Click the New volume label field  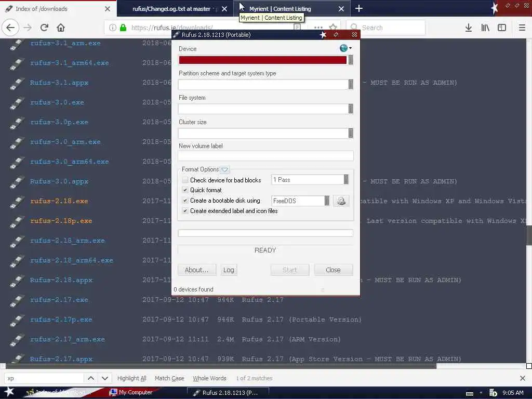[265, 156]
